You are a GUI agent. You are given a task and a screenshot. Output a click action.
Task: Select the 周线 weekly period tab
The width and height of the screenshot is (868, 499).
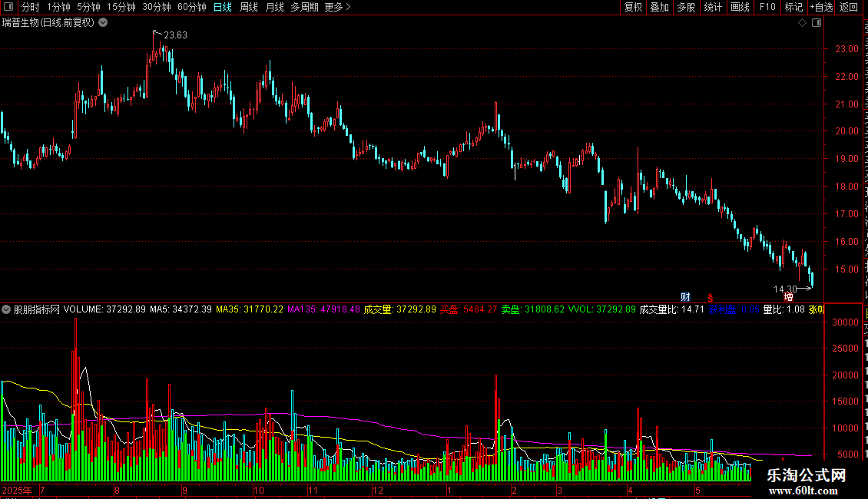249,7
